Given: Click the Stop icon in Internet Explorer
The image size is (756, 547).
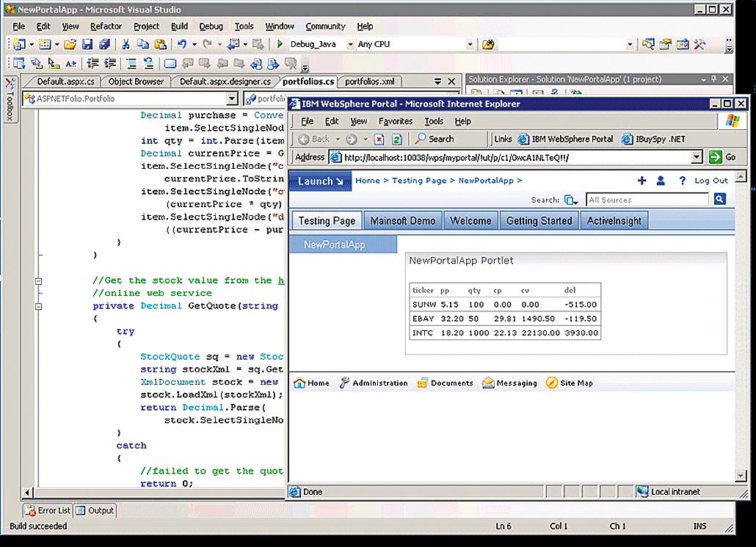Looking at the screenshot, I should (379, 139).
